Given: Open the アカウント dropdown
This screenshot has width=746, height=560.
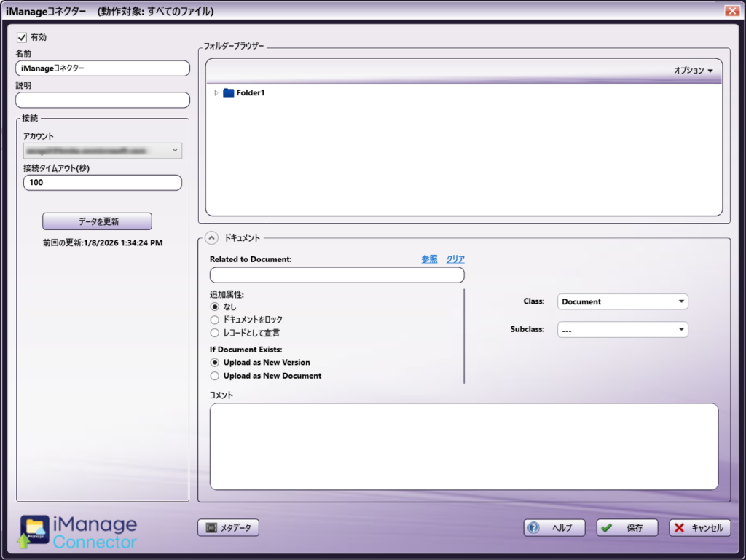Looking at the screenshot, I should coord(103,151).
